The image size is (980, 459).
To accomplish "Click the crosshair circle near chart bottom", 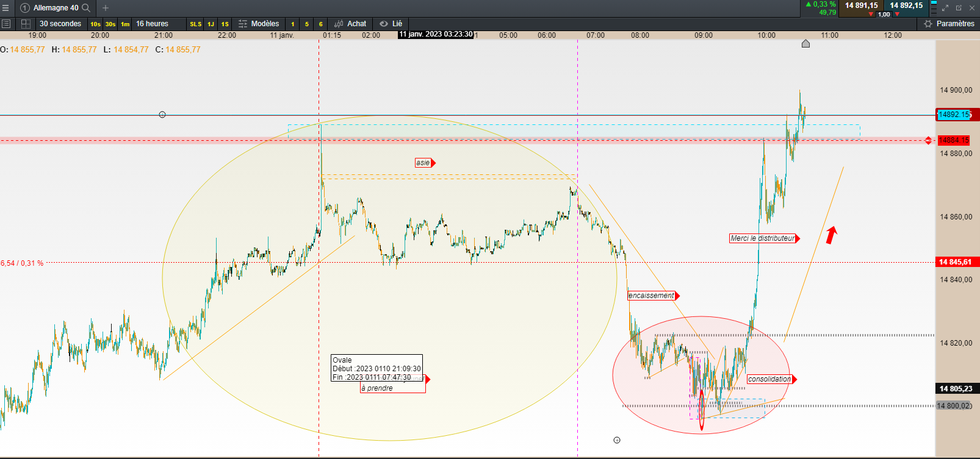I will 617,440.
